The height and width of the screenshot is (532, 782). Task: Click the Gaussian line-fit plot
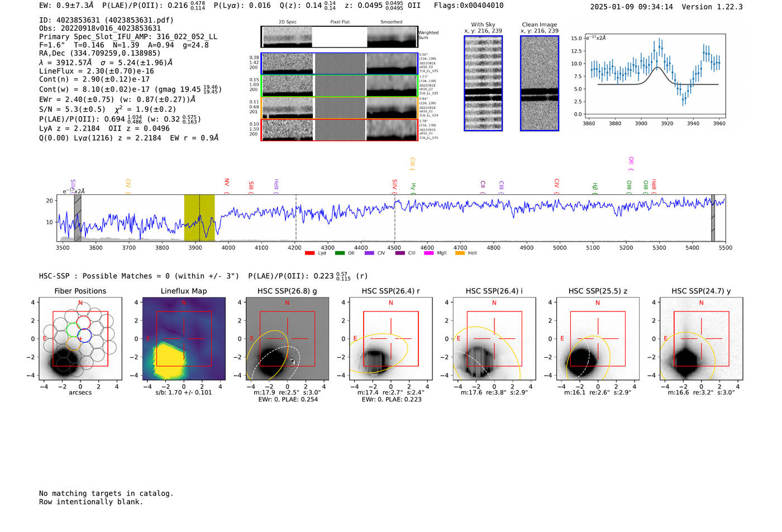coord(655,76)
